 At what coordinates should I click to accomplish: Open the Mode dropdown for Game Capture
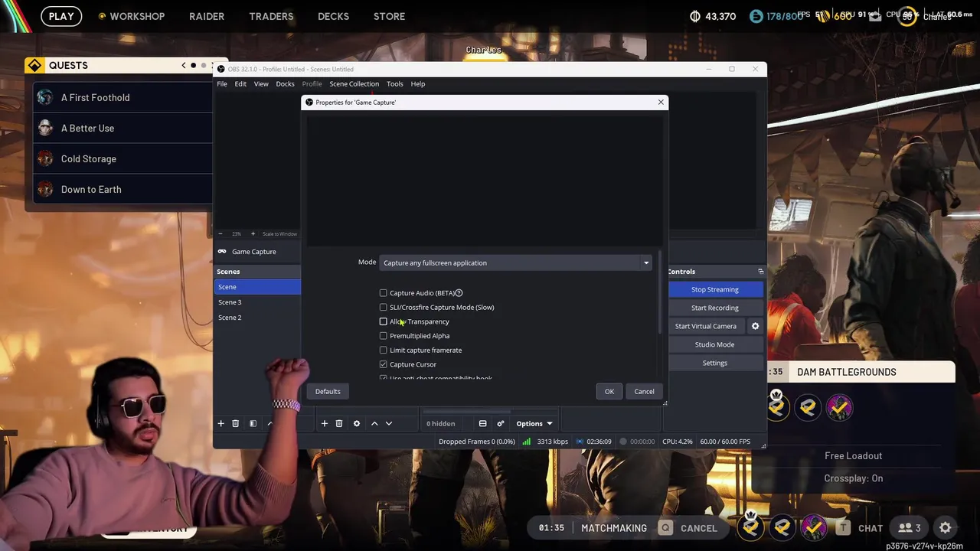(x=516, y=262)
